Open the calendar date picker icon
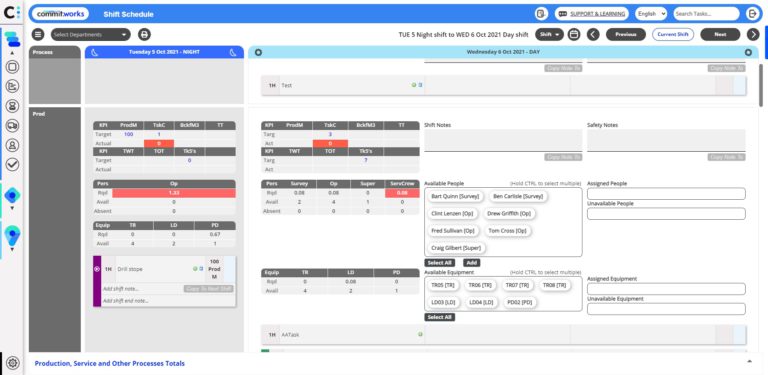The height and width of the screenshot is (375, 768). (574, 35)
